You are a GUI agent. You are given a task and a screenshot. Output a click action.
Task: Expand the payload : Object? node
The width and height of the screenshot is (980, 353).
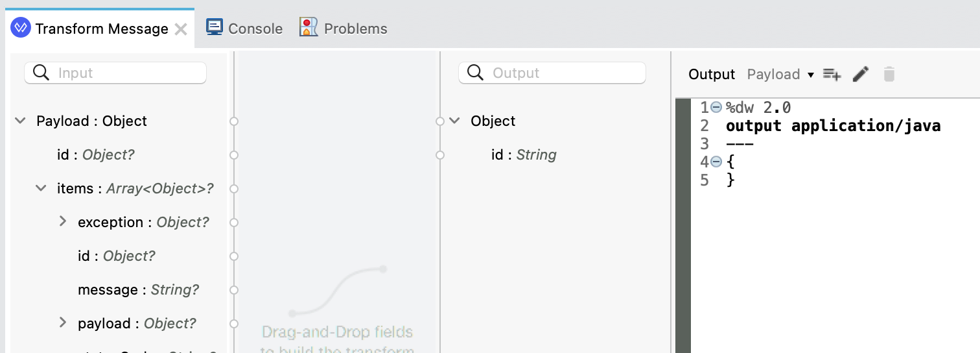[62, 323]
